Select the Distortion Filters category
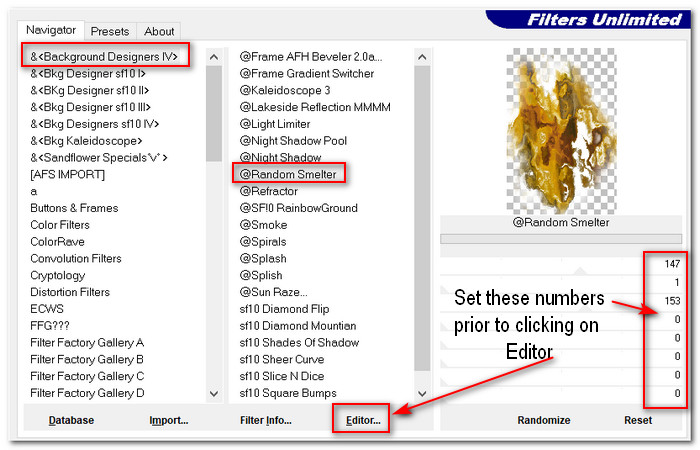Image resolution: width=700 pixels, height=450 pixels. click(x=70, y=292)
